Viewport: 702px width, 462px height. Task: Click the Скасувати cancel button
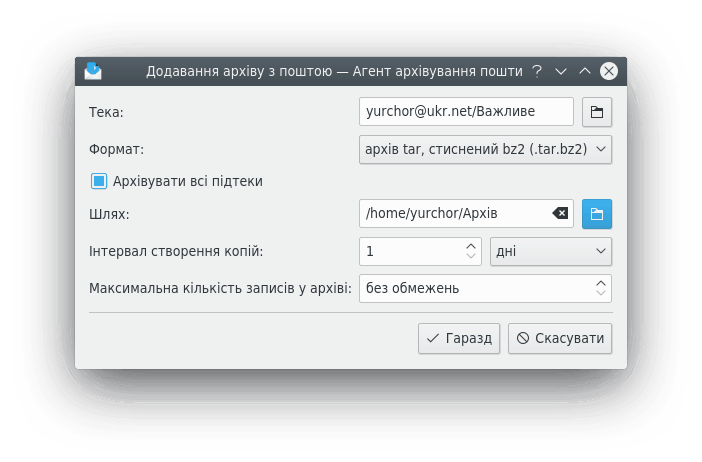[x=560, y=338]
